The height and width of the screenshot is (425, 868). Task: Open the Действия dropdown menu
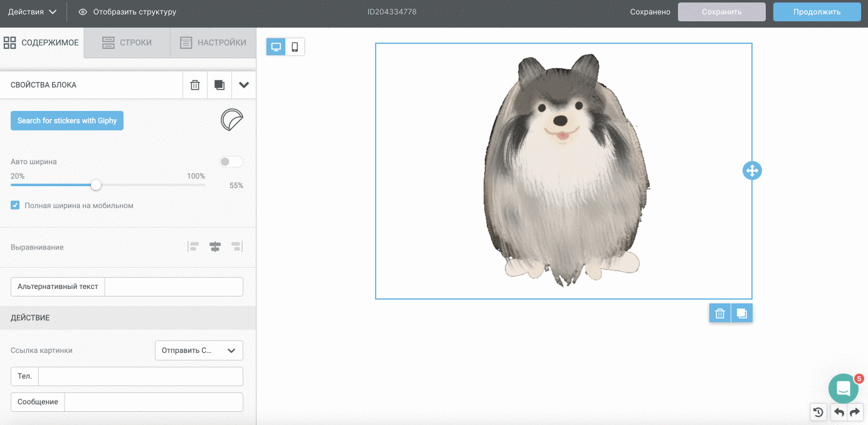(32, 12)
